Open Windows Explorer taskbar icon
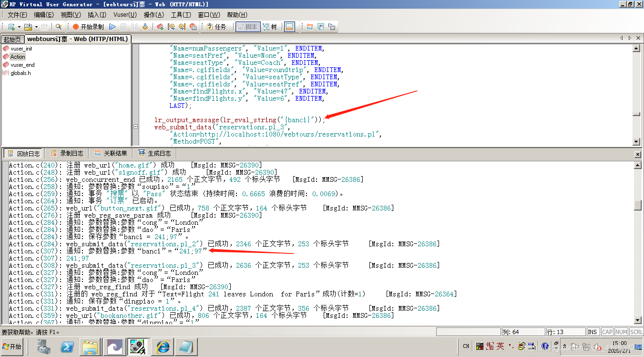 pyautogui.click(x=91, y=346)
